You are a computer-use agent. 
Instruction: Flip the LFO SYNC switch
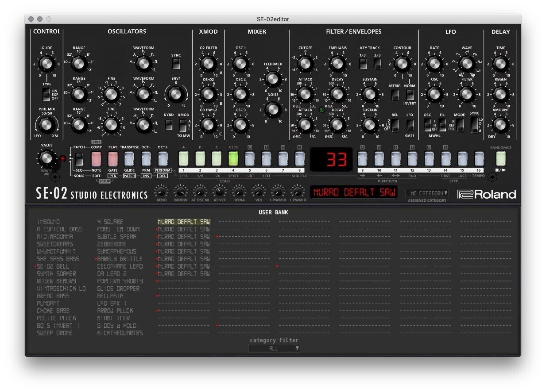474,125
